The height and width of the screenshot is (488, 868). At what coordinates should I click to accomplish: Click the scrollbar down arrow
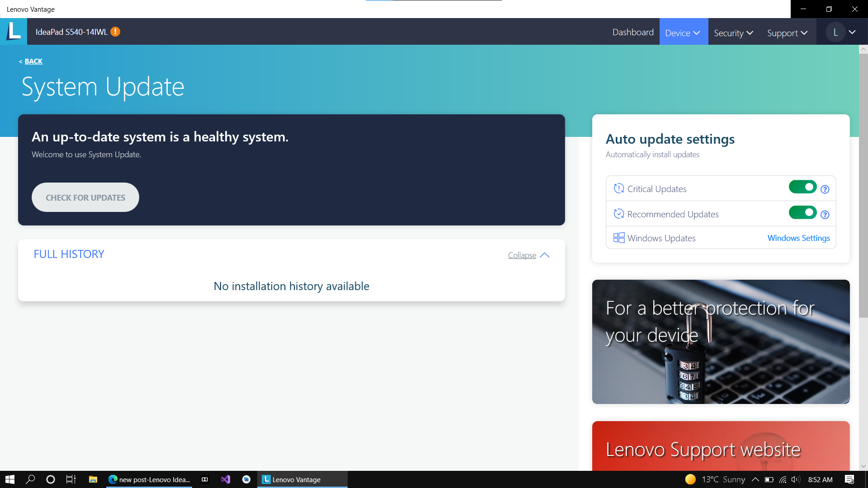click(863, 466)
